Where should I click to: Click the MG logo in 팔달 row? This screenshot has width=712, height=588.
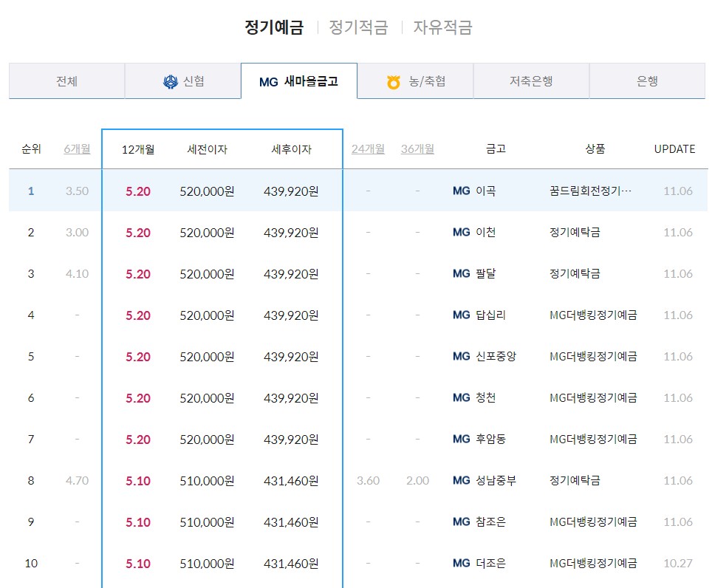462,273
